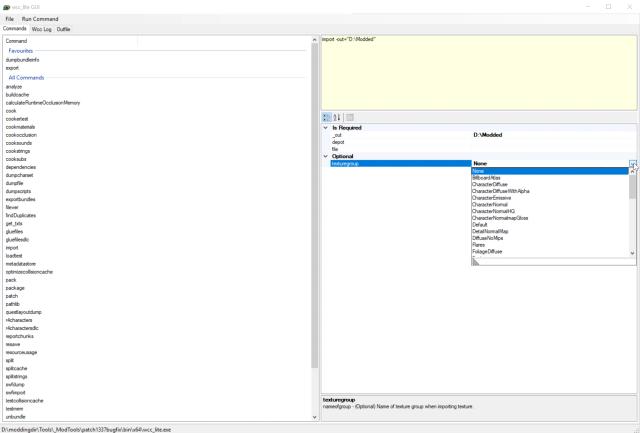Viewport: 640px width, 433px height.
Task: Choose CharacterEmissive from the dropdown list
Action: (x=550, y=198)
